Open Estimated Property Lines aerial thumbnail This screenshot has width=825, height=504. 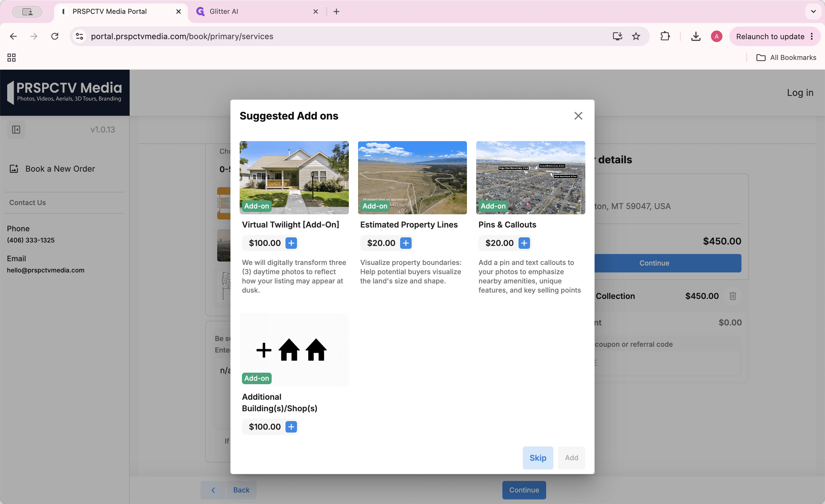click(x=412, y=177)
